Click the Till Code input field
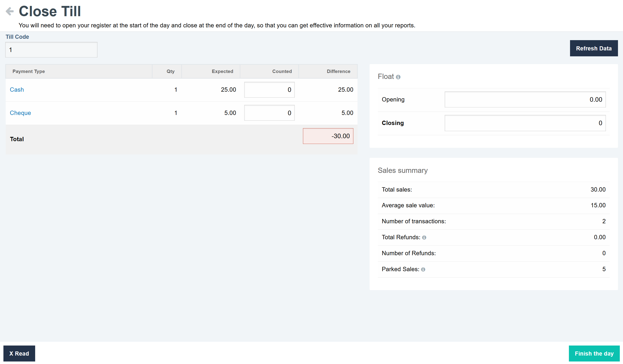 51,50
